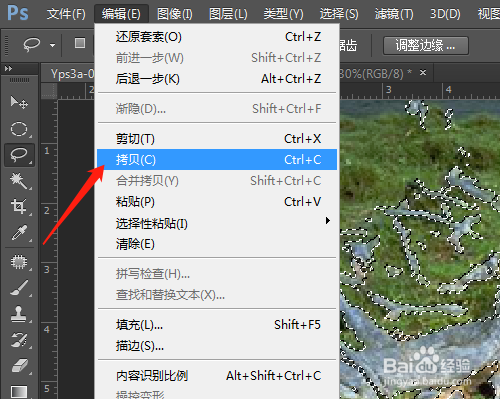Click the Photoshop Ps logo
The image size is (500, 399).
pyautogui.click(x=18, y=13)
